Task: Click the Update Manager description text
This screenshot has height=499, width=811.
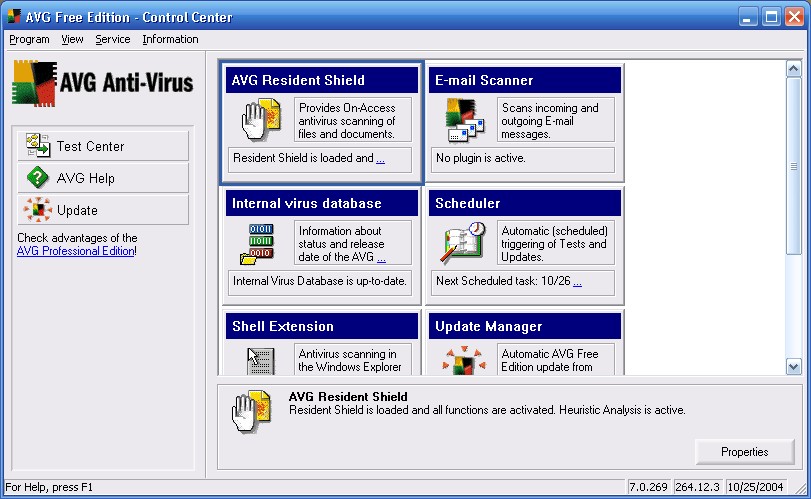Action: coord(549,360)
